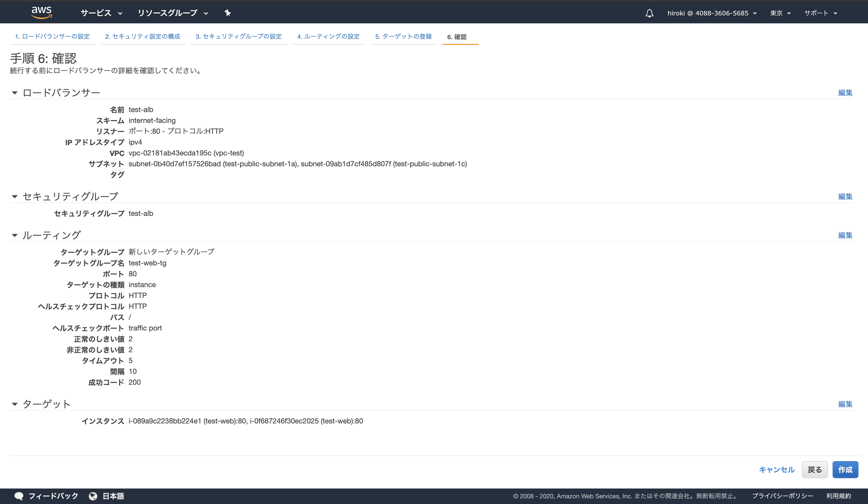Open the hiroki account dropdown

712,13
